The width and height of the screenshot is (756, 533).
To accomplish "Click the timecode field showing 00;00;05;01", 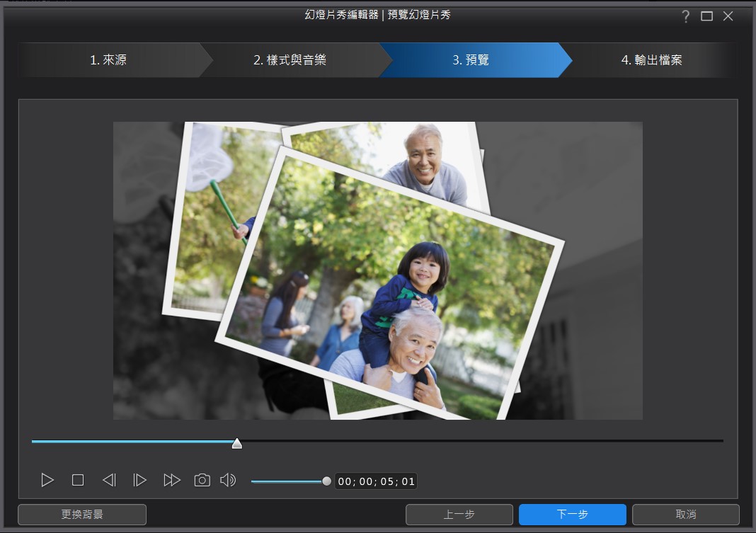I will click(x=376, y=482).
